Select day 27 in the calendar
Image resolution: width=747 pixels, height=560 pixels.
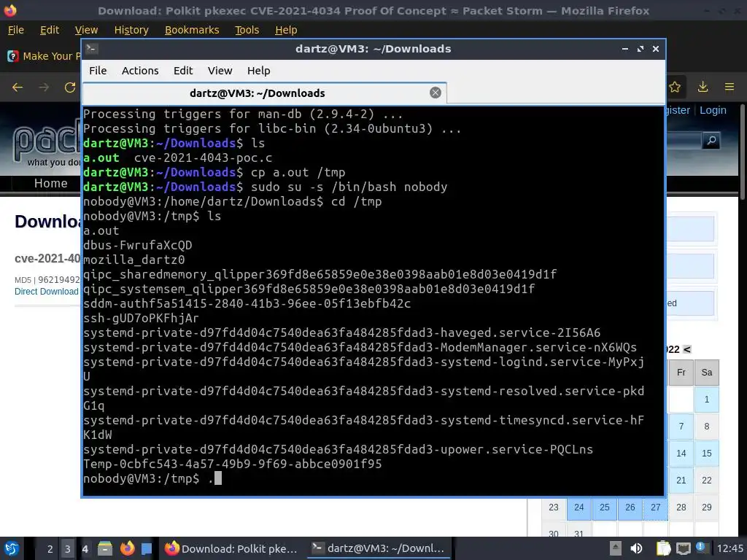tap(656, 507)
